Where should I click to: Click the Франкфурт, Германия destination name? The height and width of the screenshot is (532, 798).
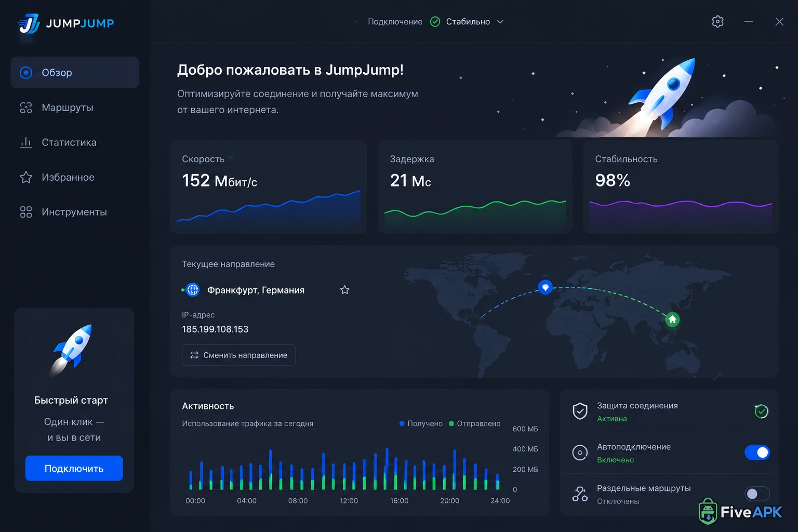click(x=256, y=290)
